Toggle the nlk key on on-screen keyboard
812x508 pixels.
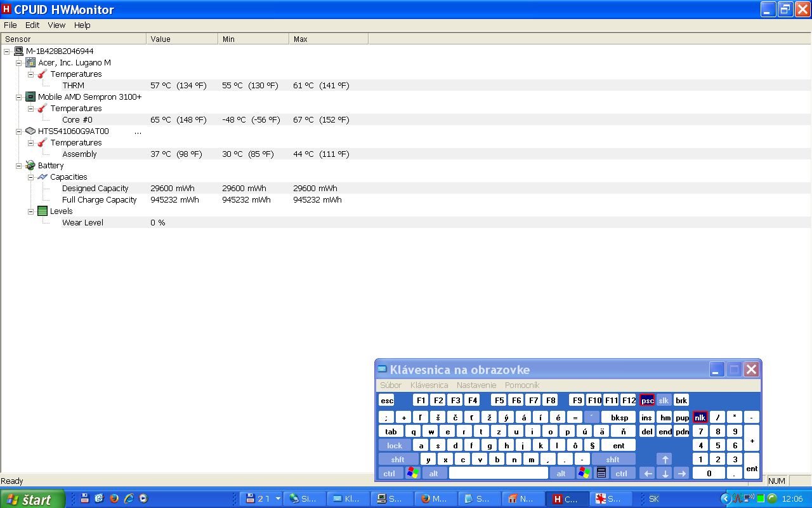click(x=700, y=417)
